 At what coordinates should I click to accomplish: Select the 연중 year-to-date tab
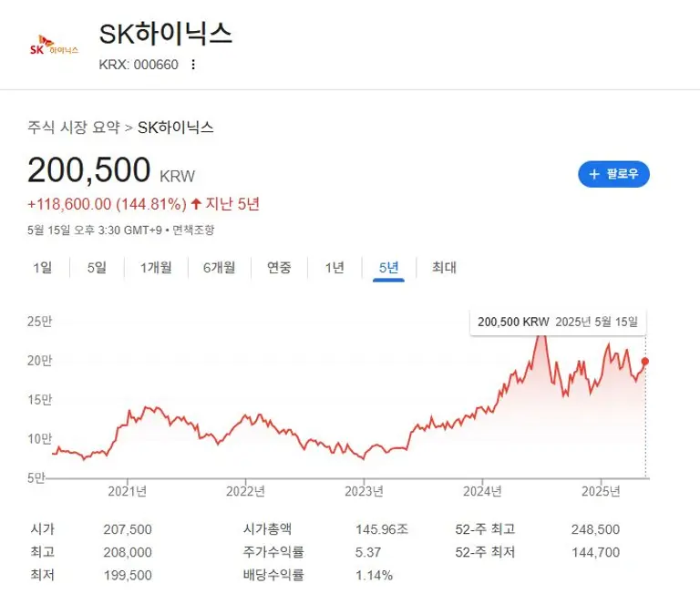tap(279, 268)
